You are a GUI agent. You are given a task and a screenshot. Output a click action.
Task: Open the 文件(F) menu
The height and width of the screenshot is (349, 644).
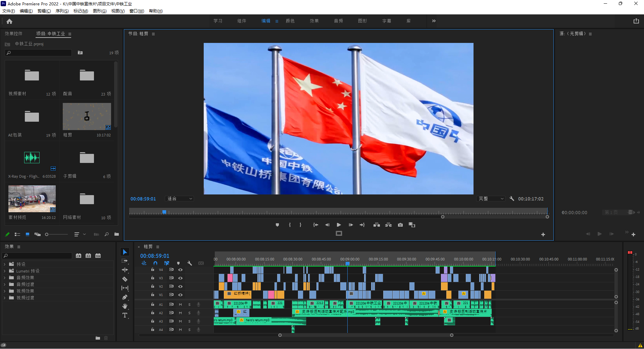(9, 11)
